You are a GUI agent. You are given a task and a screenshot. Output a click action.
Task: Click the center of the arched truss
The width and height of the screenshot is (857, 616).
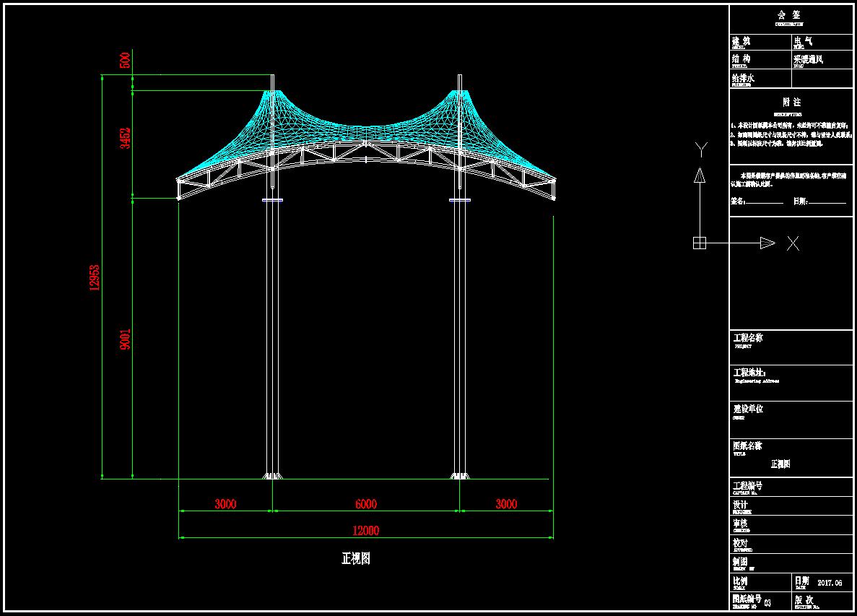pyautogui.click(x=366, y=148)
